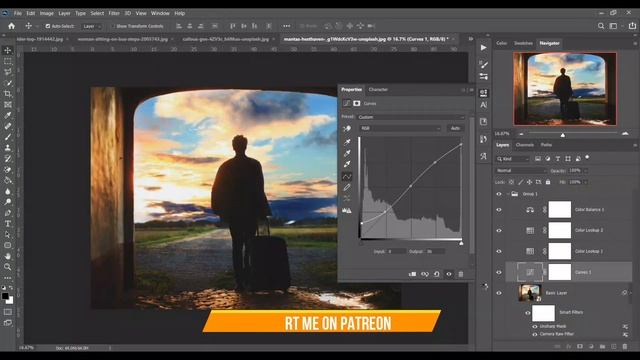Open the Curves Preset dropdown

411,117
